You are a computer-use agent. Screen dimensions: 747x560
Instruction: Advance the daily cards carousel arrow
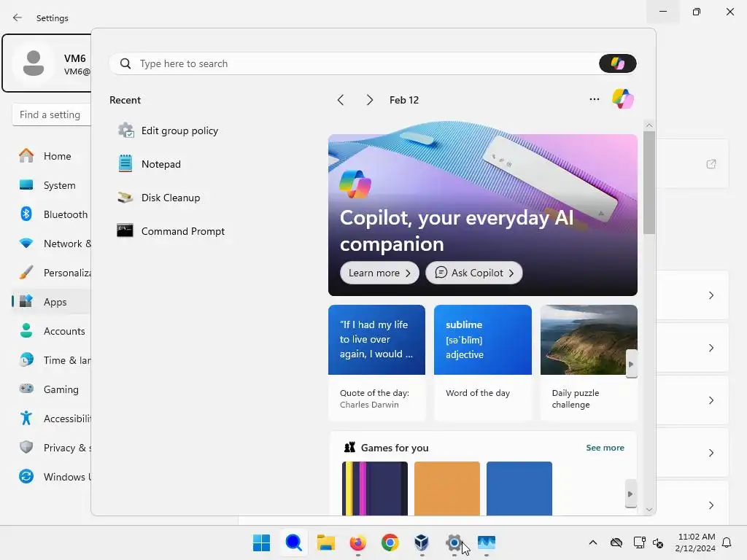tap(631, 364)
